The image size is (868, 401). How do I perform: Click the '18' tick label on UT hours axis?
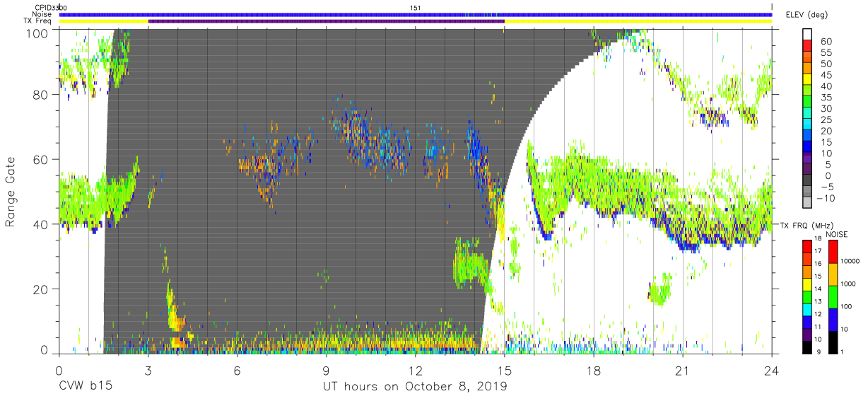click(x=594, y=371)
